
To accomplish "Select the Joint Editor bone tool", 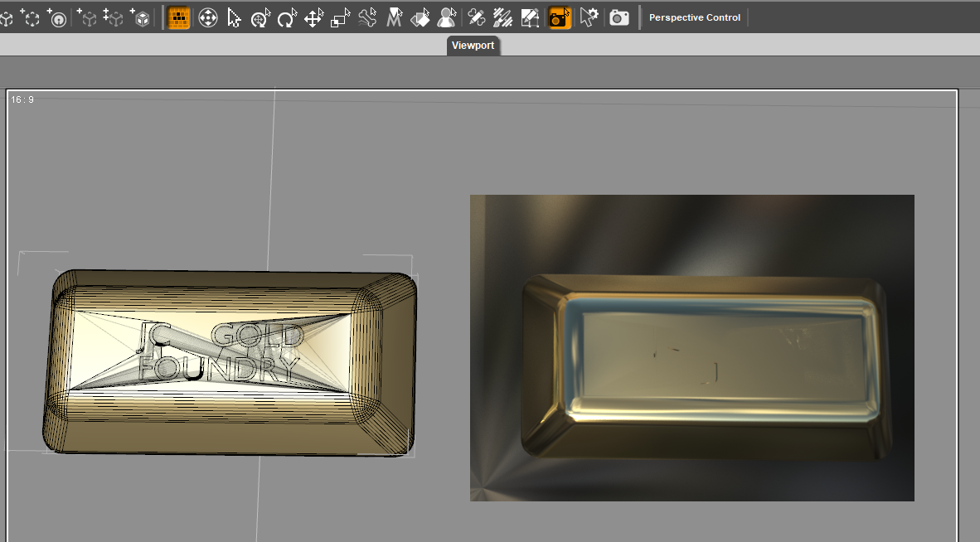I will [x=367, y=18].
